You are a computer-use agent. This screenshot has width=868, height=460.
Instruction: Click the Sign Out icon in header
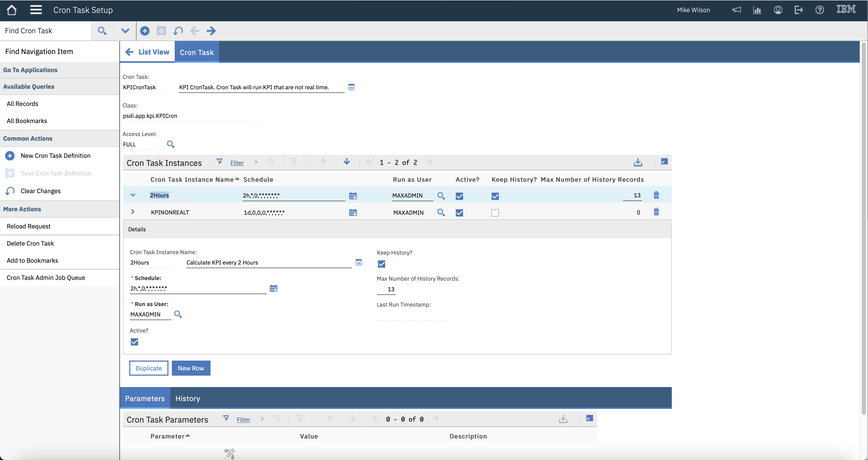799,10
